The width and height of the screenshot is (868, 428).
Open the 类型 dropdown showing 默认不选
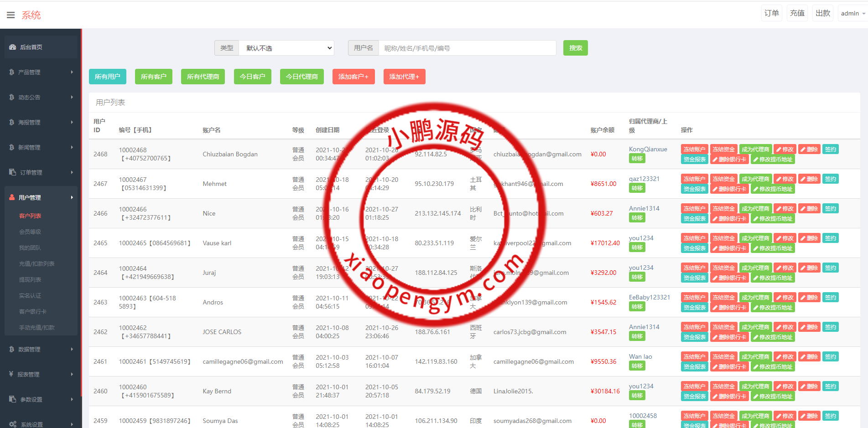[x=286, y=48]
